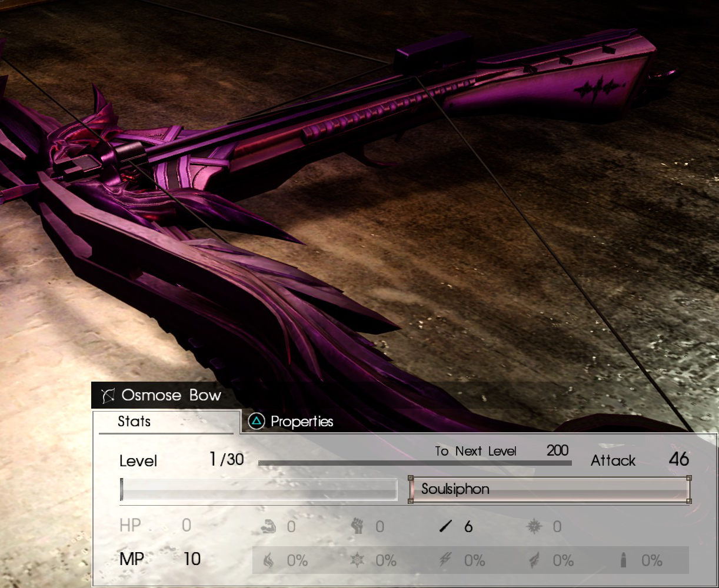Click the MP value 10
This screenshot has width=719, height=588.
[192, 559]
